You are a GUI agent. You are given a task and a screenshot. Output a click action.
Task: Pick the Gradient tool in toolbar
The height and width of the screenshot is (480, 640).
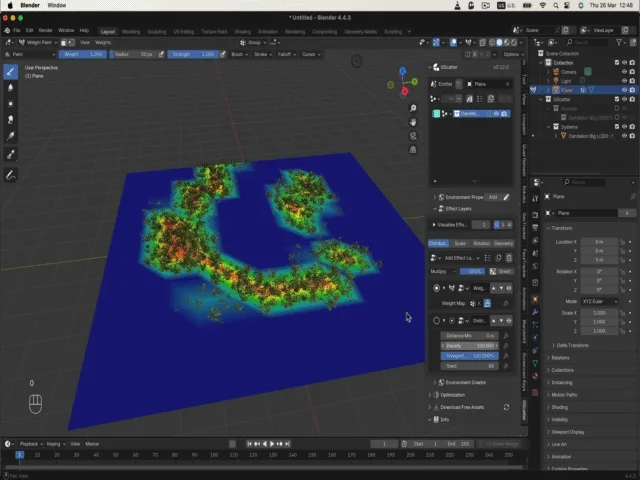[11, 136]
